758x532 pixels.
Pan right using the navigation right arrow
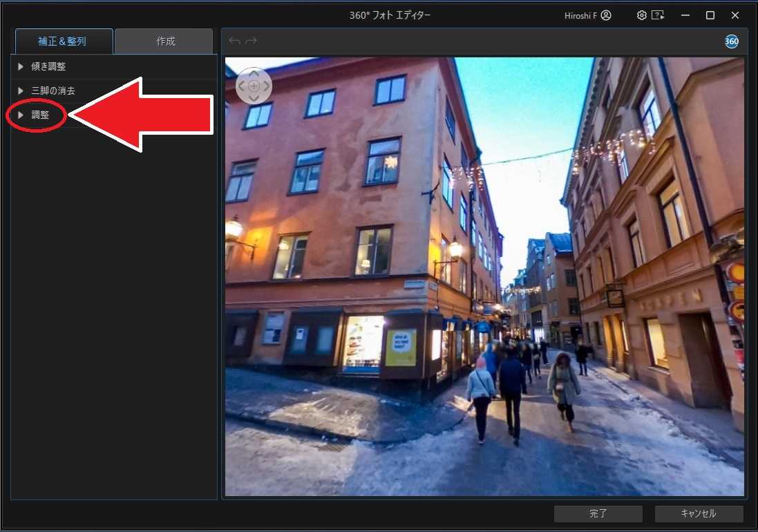tap(265, 86)
